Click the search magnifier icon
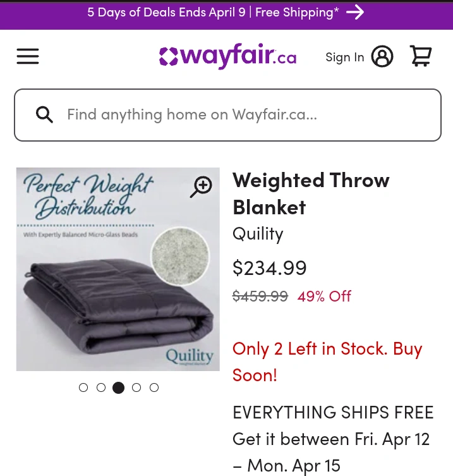Screen dimensions: 453x476 (44, 115)
